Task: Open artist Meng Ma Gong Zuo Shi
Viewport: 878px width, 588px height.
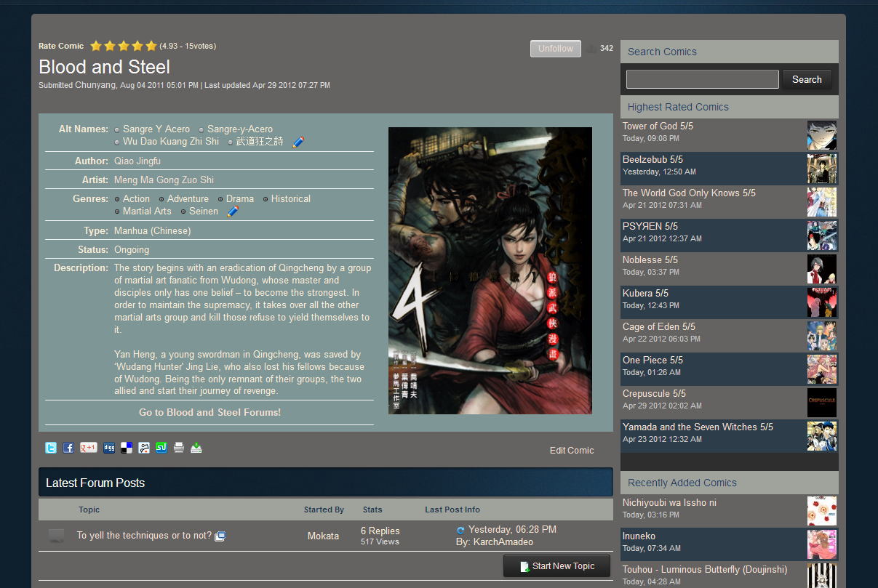Action: point(164,180)
